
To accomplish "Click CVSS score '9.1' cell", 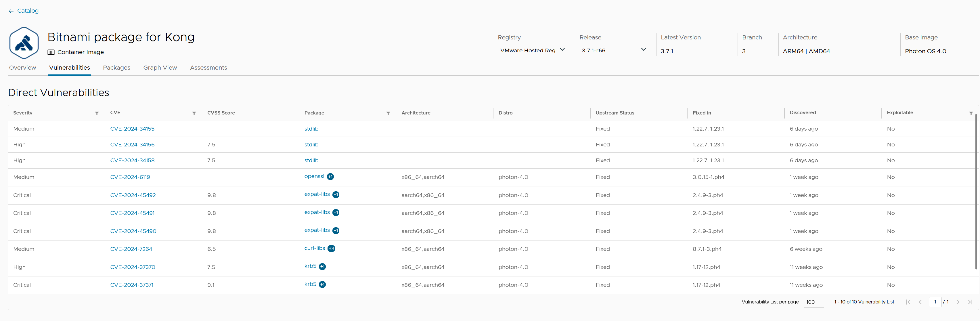I will click(211, 285).
